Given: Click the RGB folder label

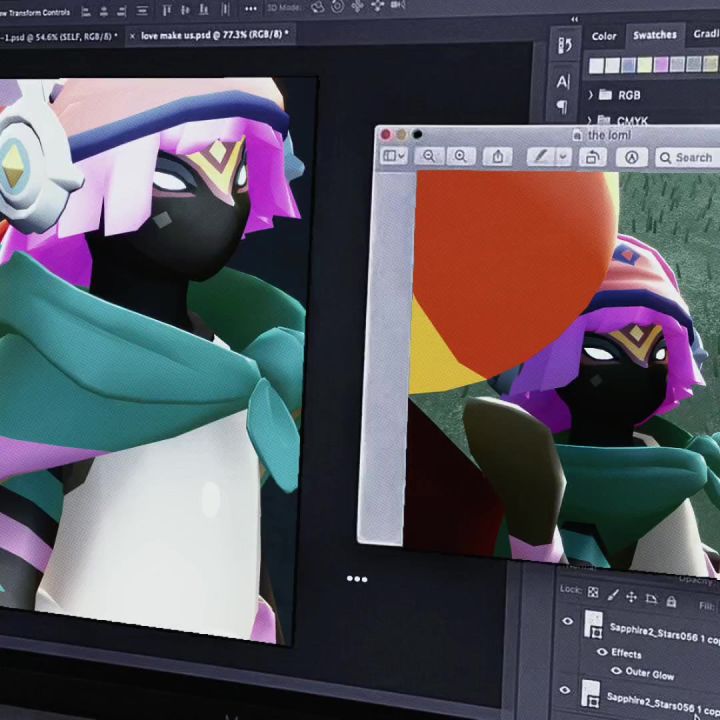Looking at the screenshot, I should pyautogui.click(x=629, y=95).
